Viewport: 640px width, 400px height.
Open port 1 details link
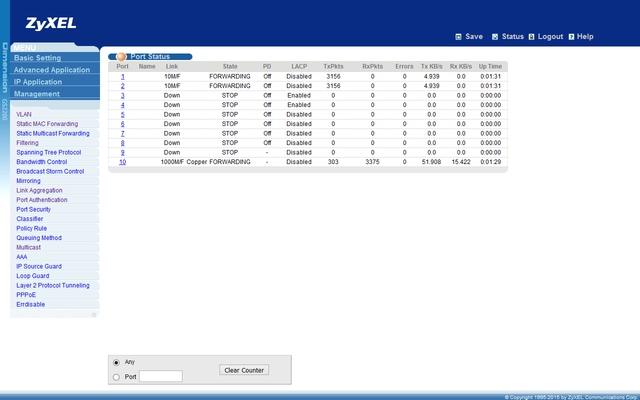pos(122,77)
